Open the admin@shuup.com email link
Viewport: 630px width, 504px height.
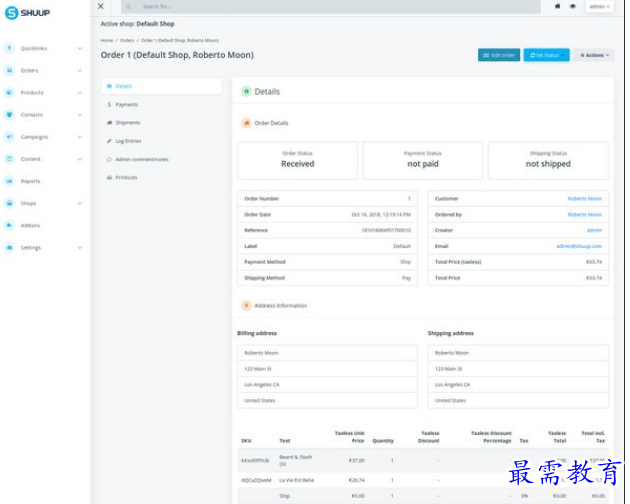pos(579,245)
